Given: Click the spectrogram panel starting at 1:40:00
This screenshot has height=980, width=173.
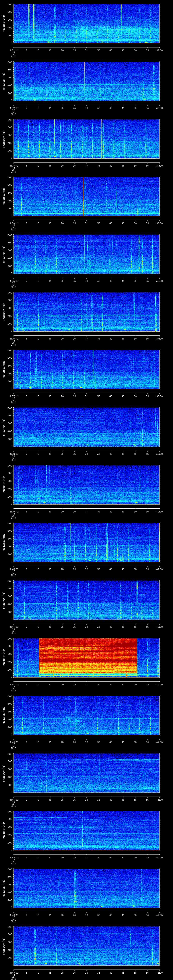Looking at the screenshot, I should click(x=87, y=542).
